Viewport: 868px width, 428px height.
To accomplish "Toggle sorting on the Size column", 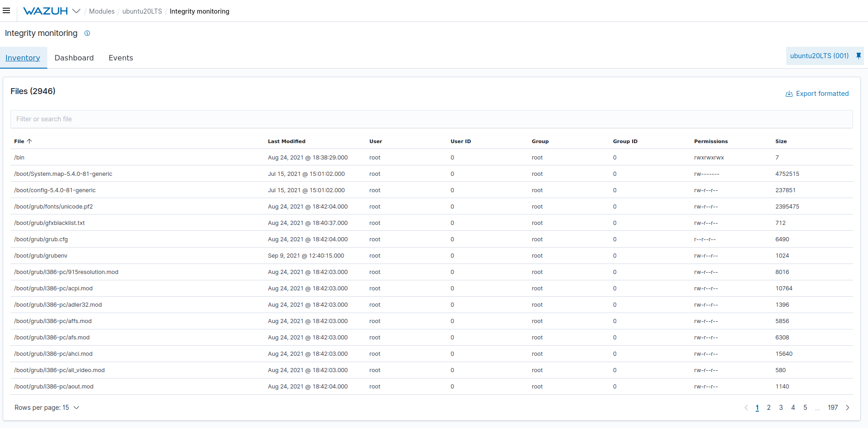I will [x=781, y=141].
